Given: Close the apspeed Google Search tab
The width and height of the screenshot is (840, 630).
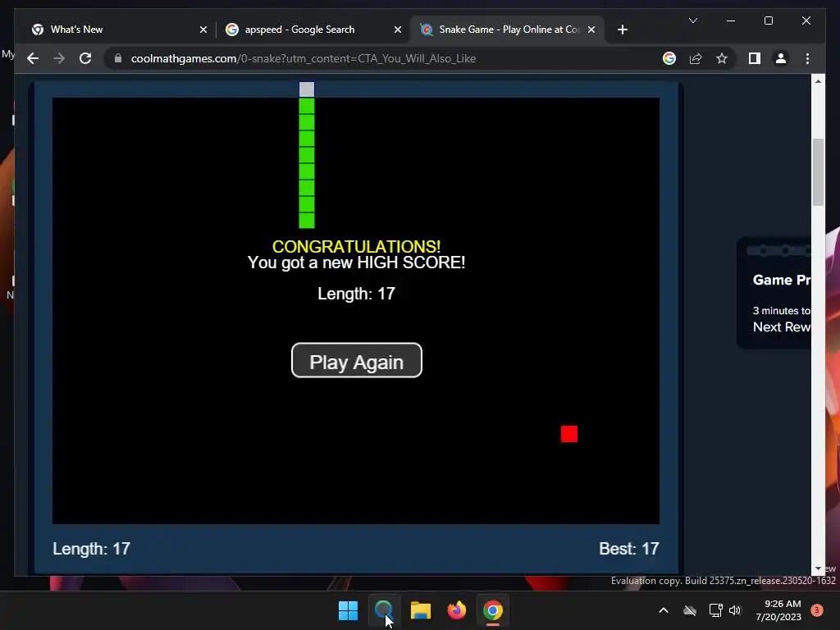Looking at the screenshot, I should [398, 30].
